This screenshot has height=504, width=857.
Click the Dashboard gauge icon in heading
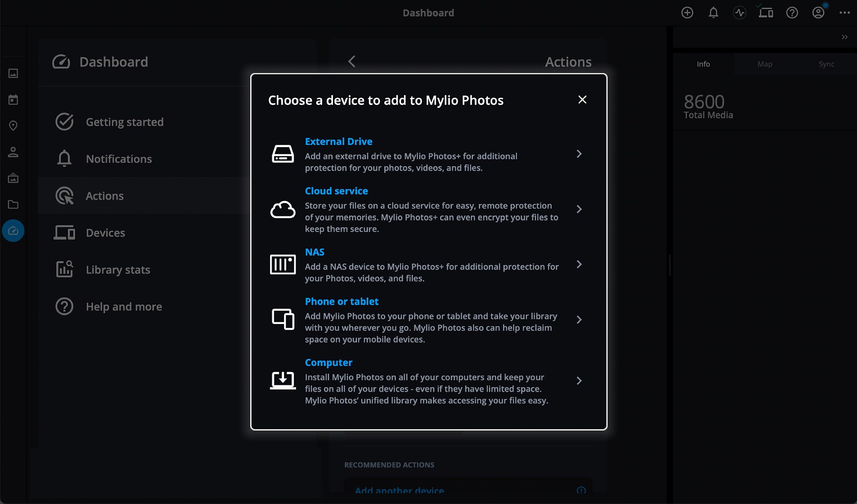61,62
